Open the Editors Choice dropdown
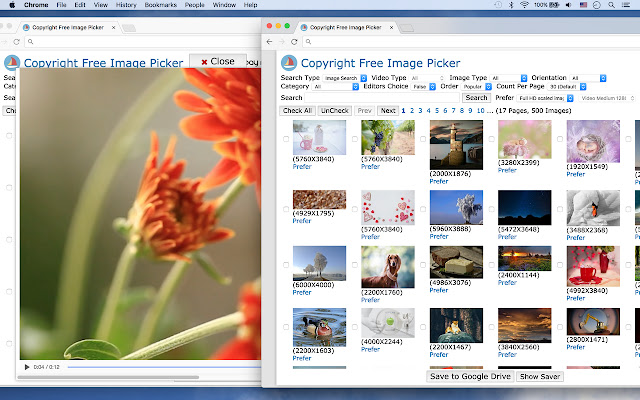This screenshot has width=640, height=400. pos(423,87)
